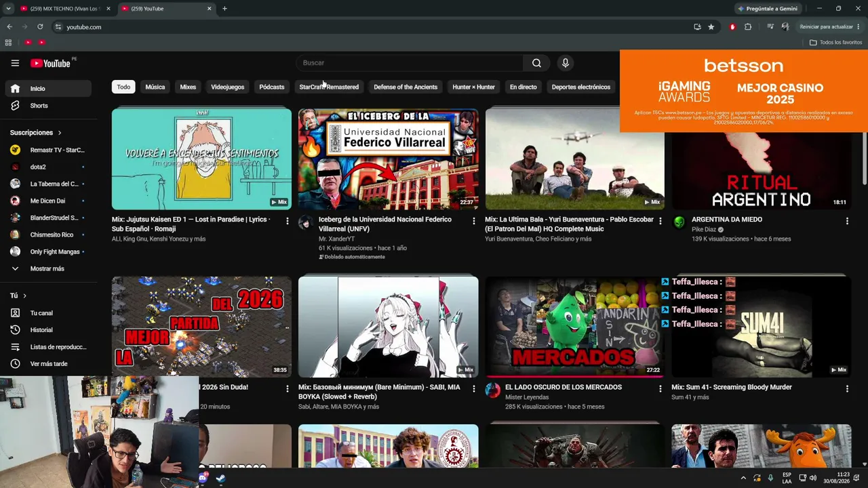Viewport: 868px width, 488px height.
Task: Open Todos los favoritos folder
Action: tap(835, 42)
